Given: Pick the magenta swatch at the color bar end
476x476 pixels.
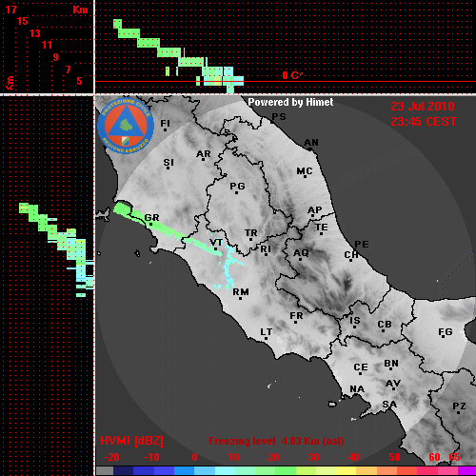Looking at the screenshot, I should [x=466, y=471].
